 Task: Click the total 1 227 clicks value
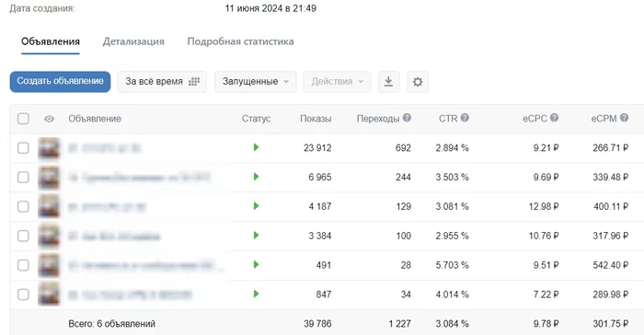pos(399,324)
